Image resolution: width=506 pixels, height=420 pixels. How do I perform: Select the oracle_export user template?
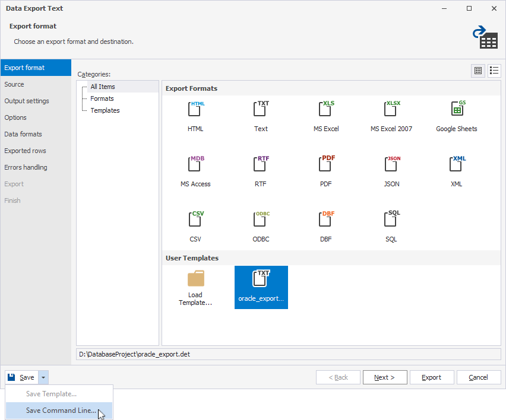pos(261,287)
